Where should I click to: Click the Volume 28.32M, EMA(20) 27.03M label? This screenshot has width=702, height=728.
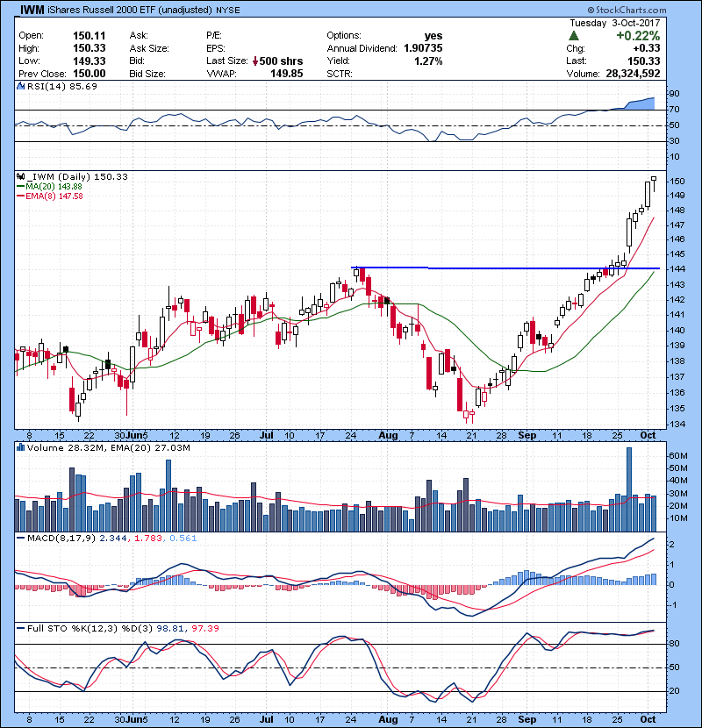pos(109,447)
